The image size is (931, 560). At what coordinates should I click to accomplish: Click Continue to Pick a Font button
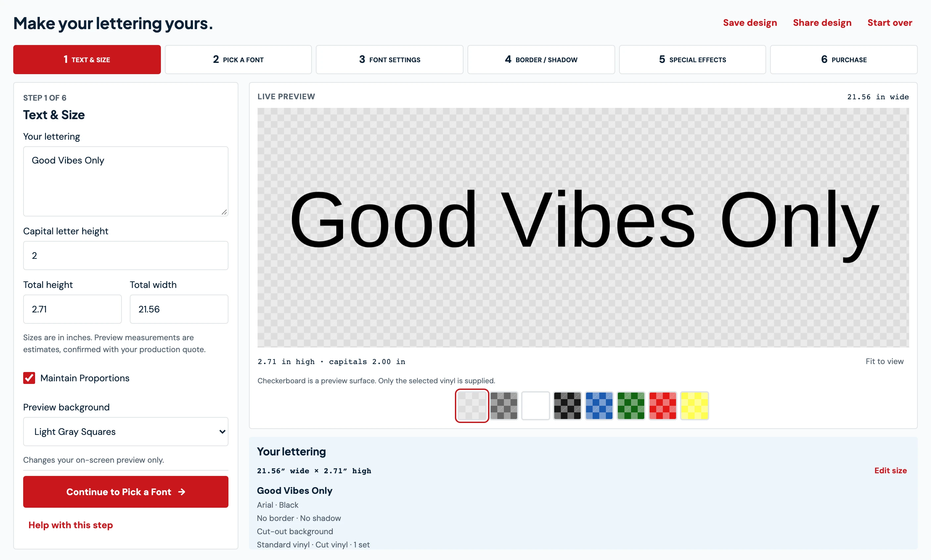pos(126,492)
